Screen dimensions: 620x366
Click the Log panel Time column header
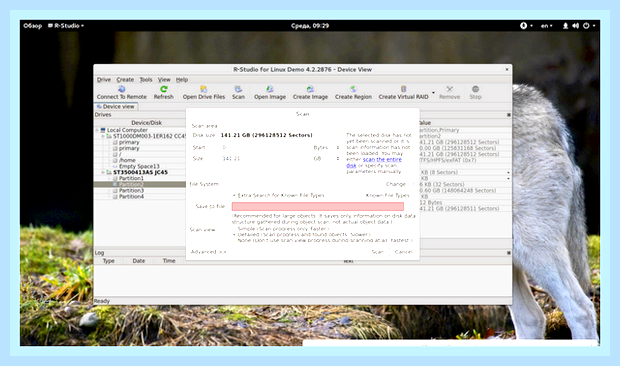click(169, 261)
